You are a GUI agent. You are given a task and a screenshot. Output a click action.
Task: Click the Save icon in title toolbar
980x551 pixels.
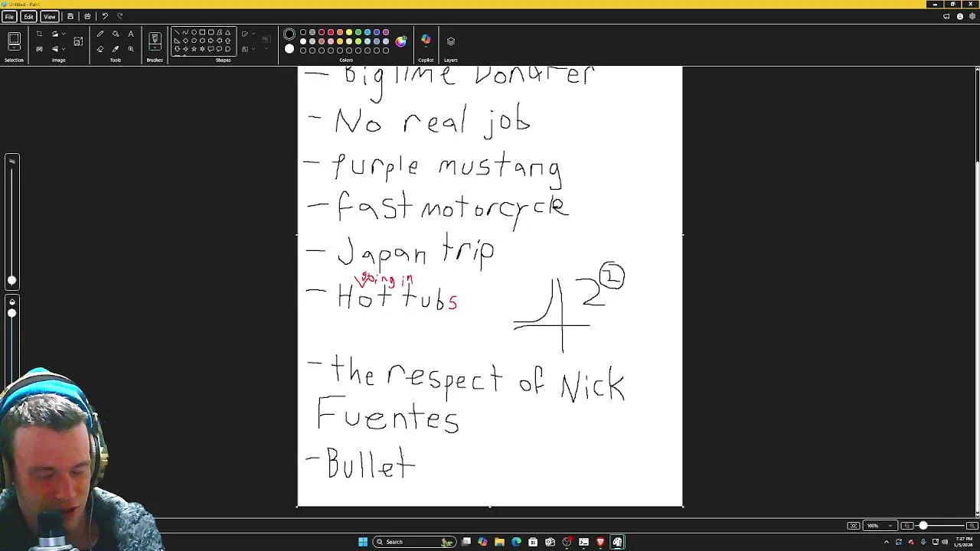point(70,16)
